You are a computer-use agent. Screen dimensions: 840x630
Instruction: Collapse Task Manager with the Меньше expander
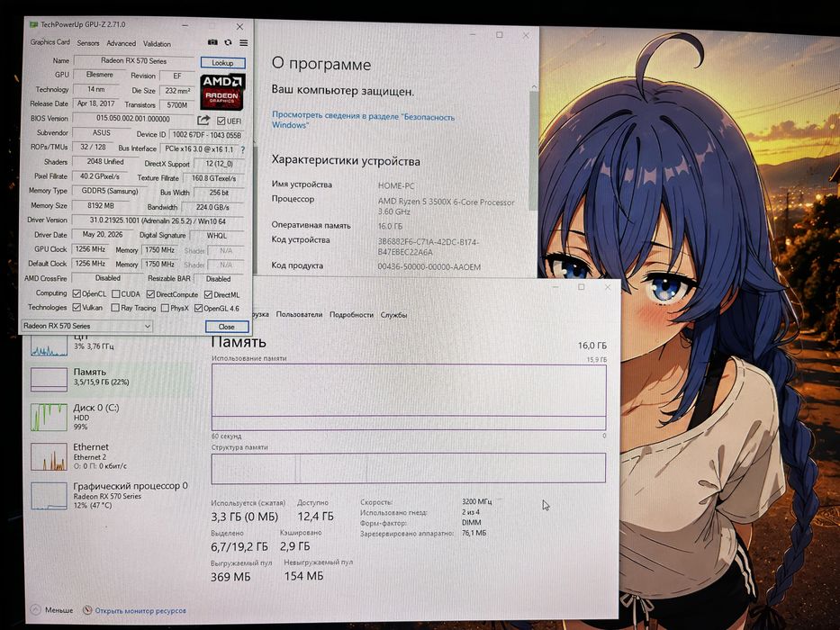coord(52,609)
